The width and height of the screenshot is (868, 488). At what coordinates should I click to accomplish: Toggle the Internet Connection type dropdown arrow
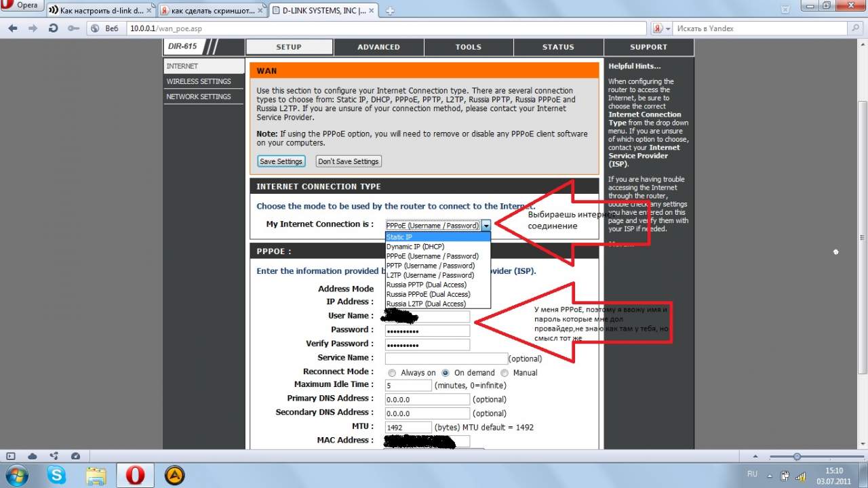click(486, 226)
